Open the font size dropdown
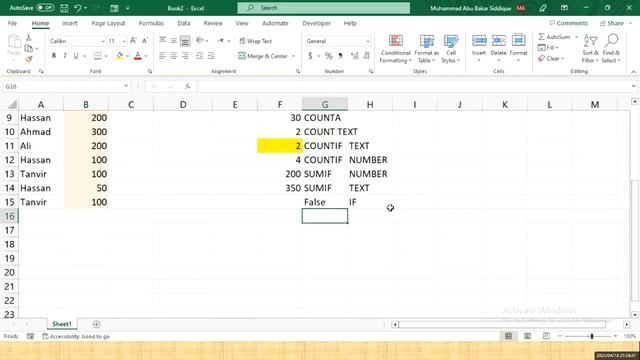The height and width of the screenshot is (360, 640). click(x=124, y=41)
